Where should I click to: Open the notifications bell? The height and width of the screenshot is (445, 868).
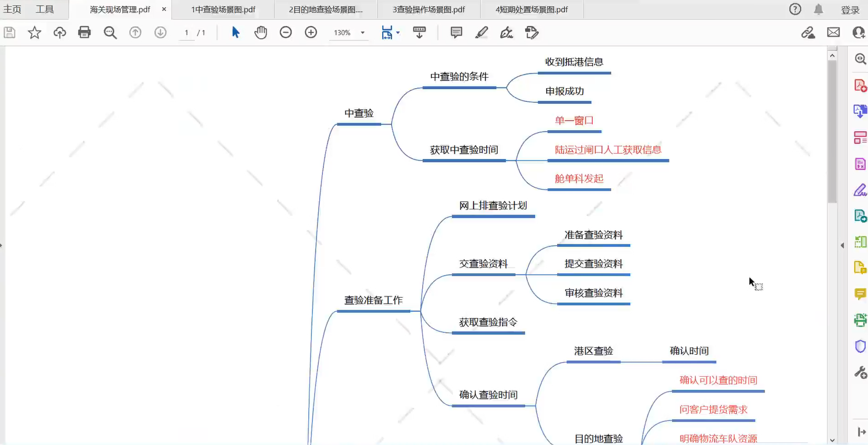click(819, 9)
